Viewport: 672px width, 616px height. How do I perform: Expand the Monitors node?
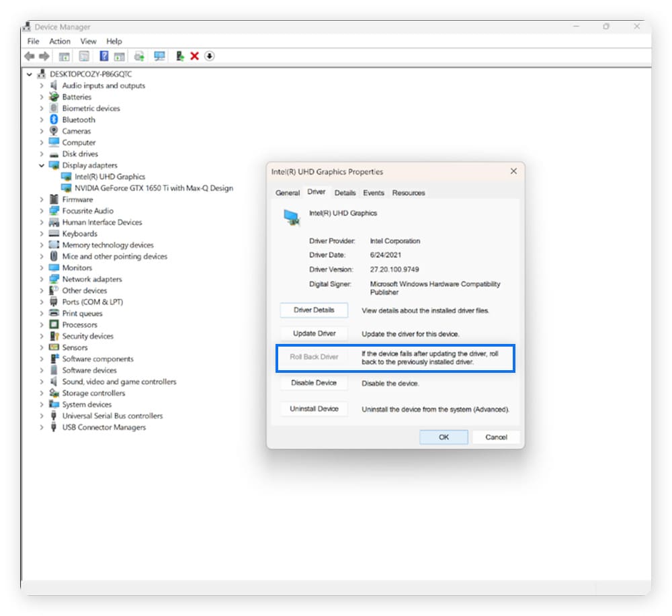42,268
